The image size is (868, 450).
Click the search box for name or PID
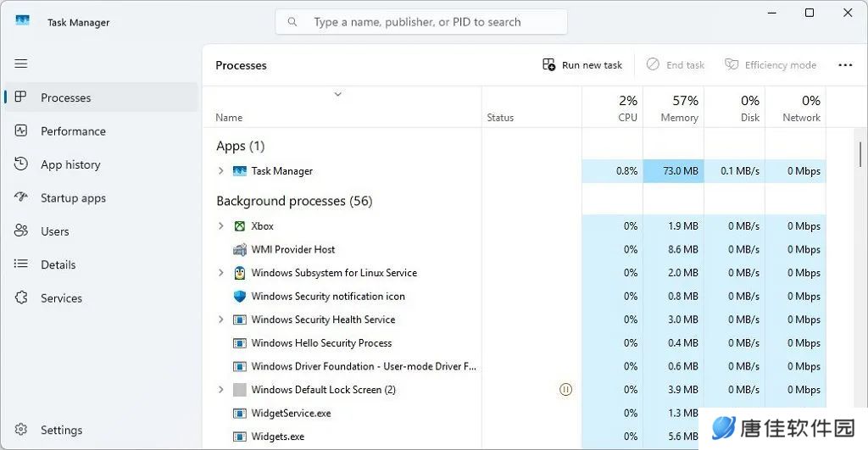[x=421, y=22]
